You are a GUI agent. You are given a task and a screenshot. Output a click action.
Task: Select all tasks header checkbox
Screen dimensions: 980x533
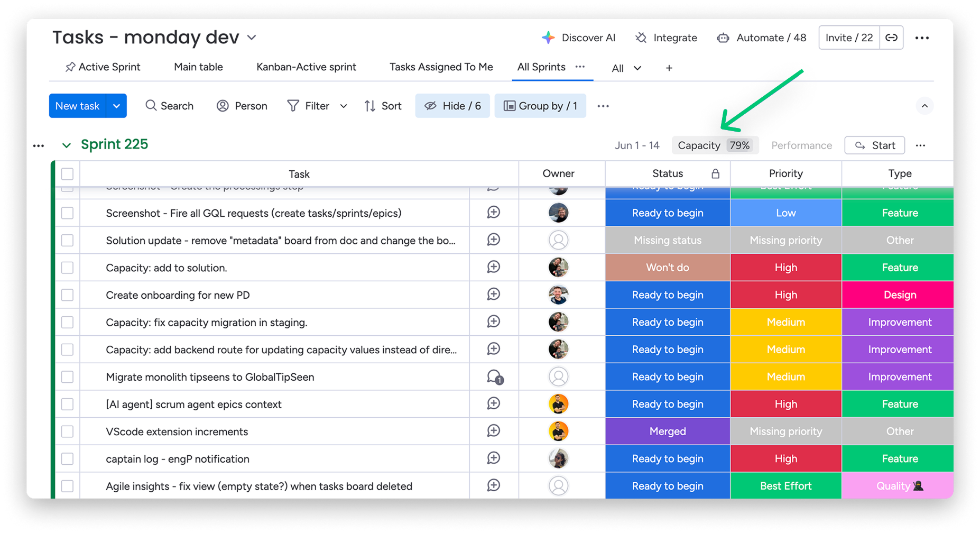click(67, 174)
